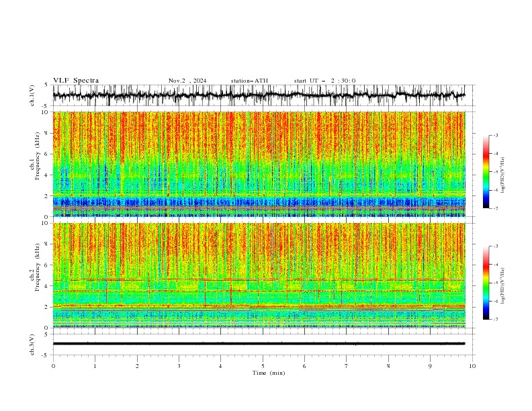Click time axis tick label "7"

pyautogui.click(x=347, y=366)
